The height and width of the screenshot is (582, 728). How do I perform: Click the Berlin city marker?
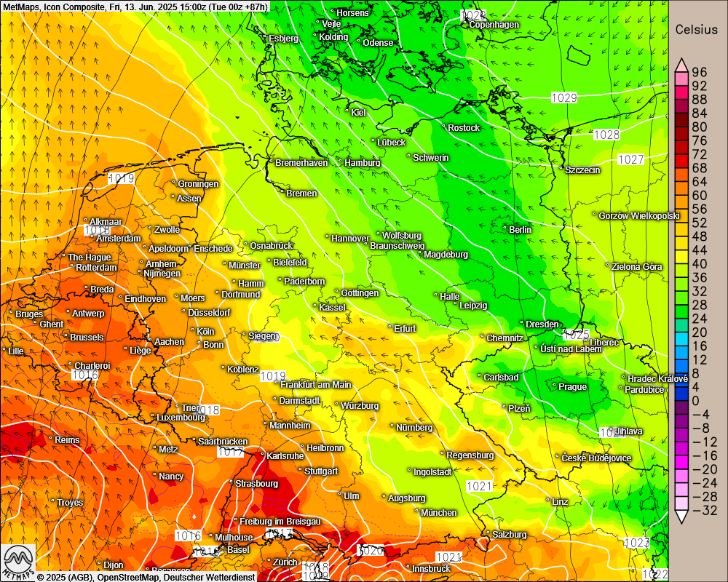505,228
